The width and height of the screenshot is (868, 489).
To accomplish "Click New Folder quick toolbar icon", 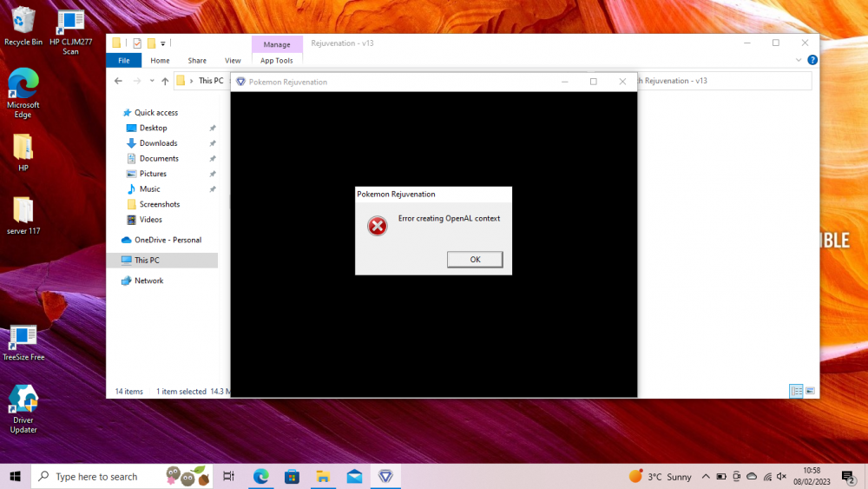I will click(151, 43).
